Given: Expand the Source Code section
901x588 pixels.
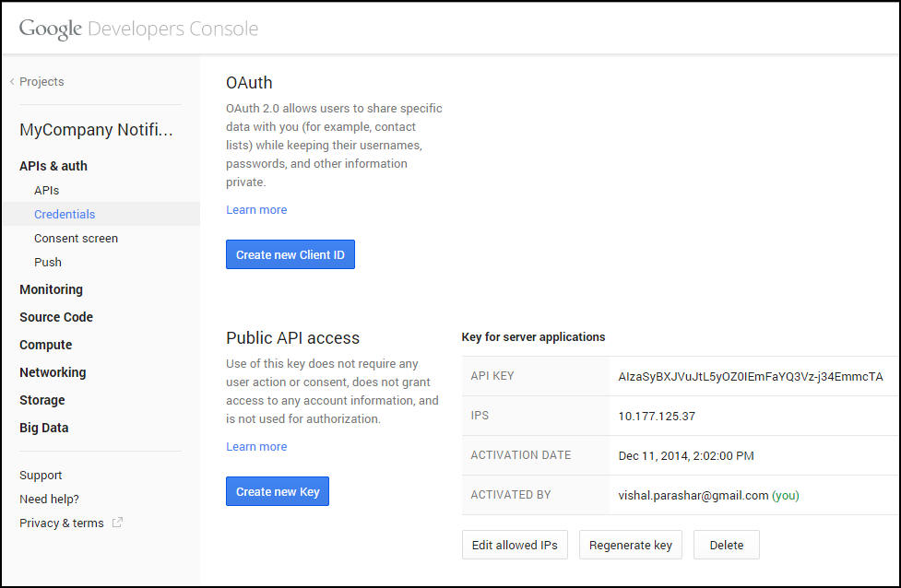Looking at the screenshot, I should 56,317.
